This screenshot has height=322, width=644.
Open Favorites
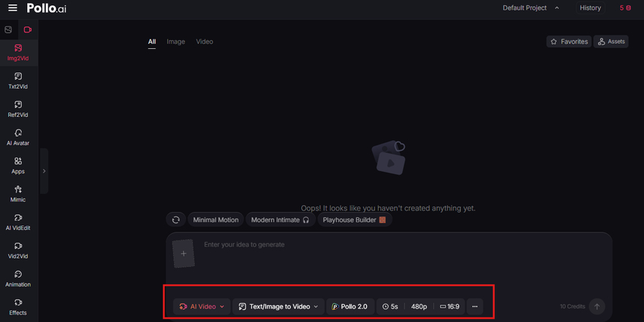569,41
